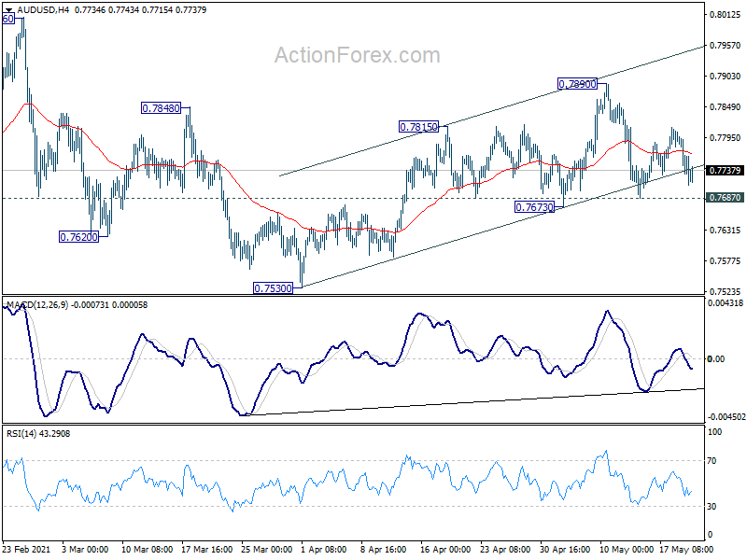747x560 pixels.
Task: Click the 23 Feb 2021 date label
Action: point(26,549)
